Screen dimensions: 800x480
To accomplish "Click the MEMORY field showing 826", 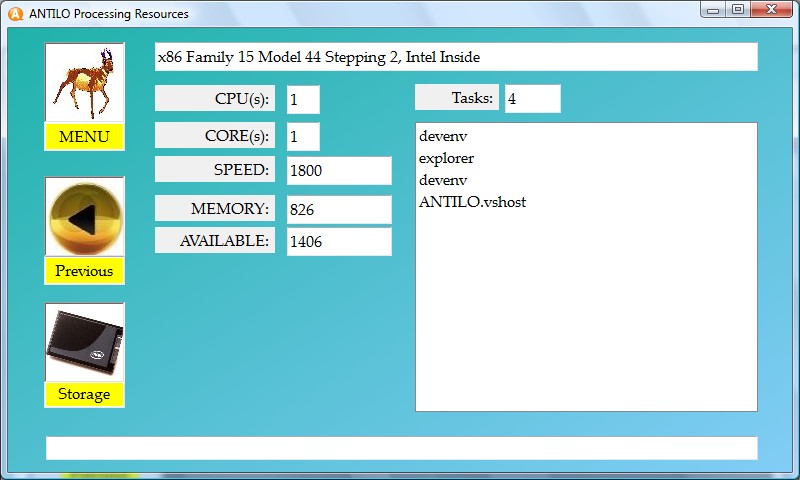I will point(338,210).
